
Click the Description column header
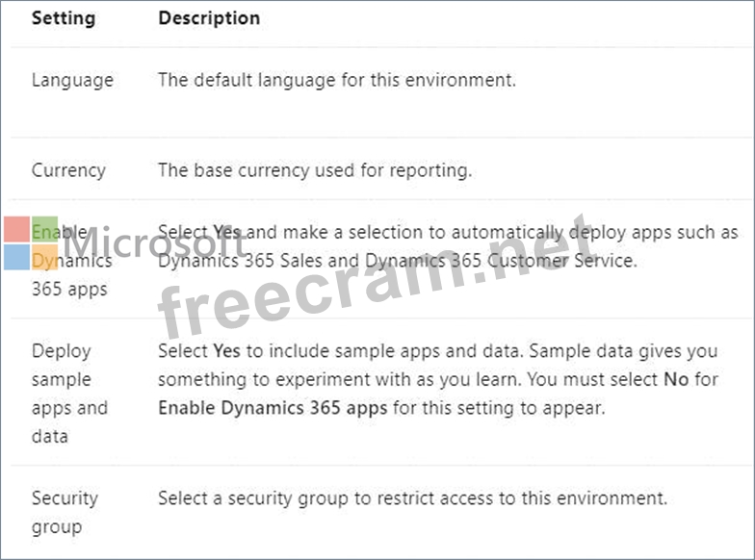pos(209,18)
